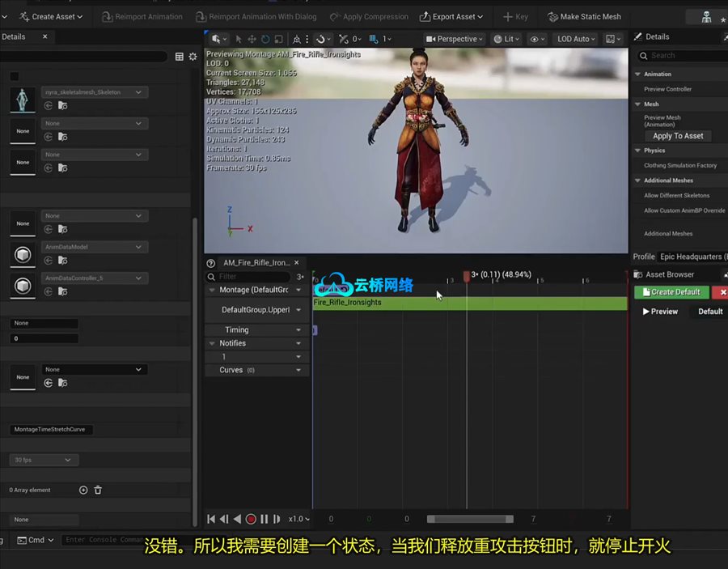The width and height of the screenshot is (728, 569).
Task: Click the Apply To Asset button
Action: [x=678, y=136]
